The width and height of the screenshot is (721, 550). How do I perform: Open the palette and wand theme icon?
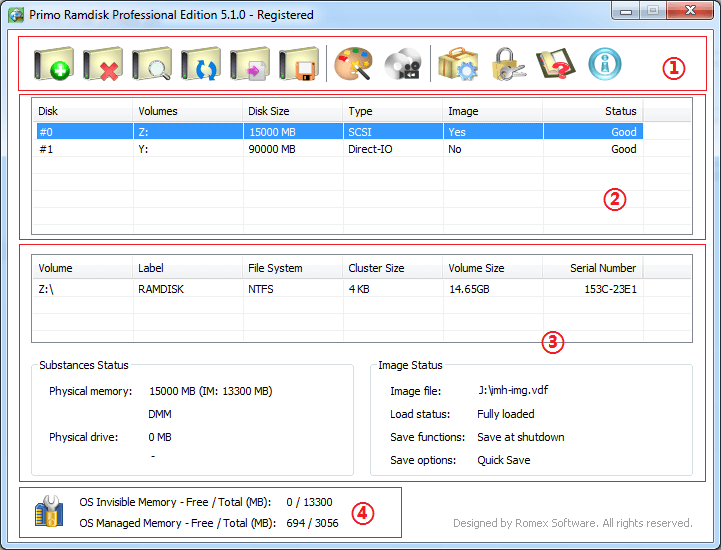click(353, 64)
